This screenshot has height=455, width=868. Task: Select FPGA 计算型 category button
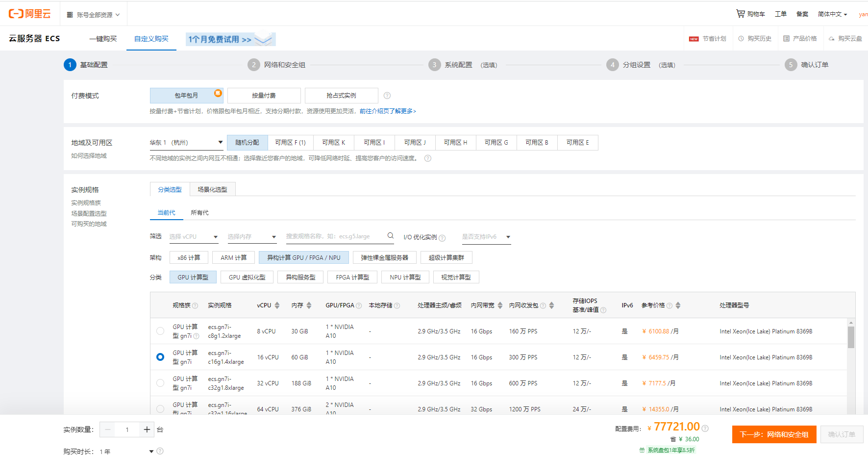[353, 277]
